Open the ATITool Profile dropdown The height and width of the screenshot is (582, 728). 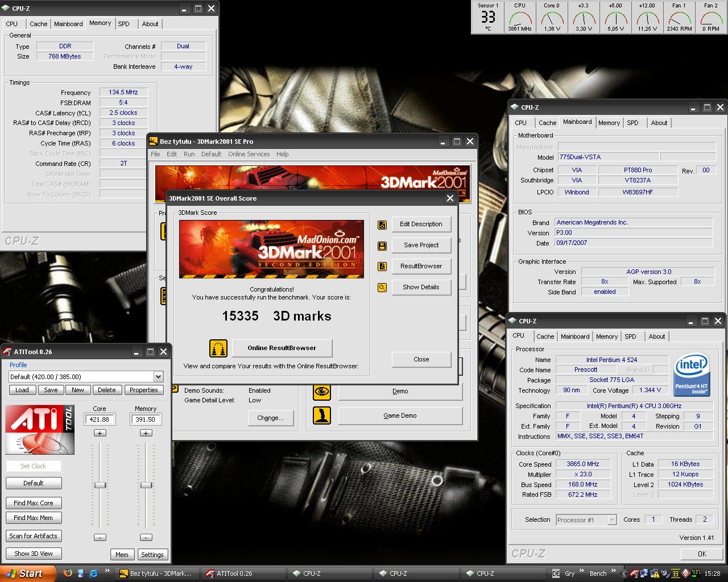pos(158,377)
